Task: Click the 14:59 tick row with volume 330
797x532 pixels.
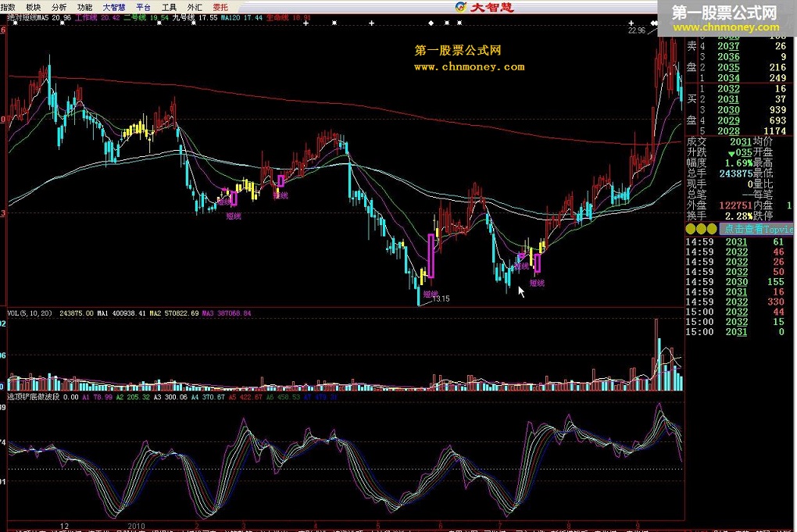Action: click(735, 302)
